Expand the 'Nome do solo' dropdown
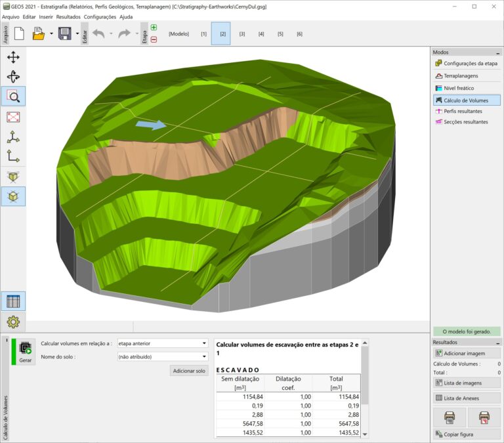Screen dimensions: 504x443 click(161, 357)
